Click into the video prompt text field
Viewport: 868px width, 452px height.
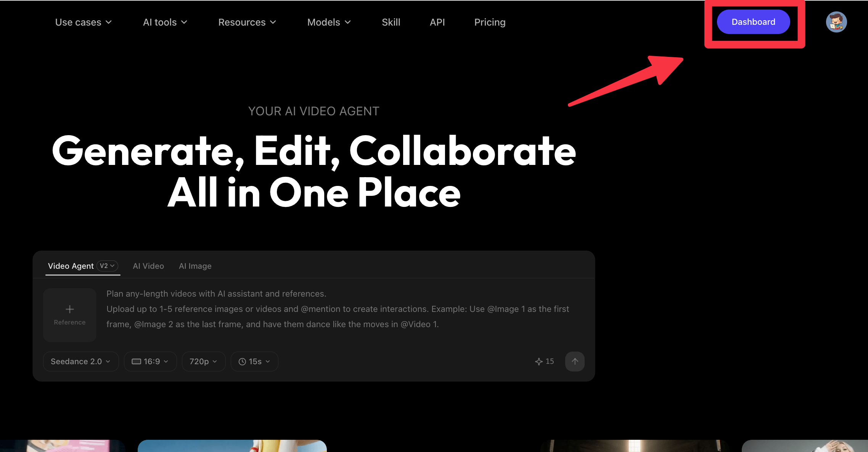[x=338, y=309]
